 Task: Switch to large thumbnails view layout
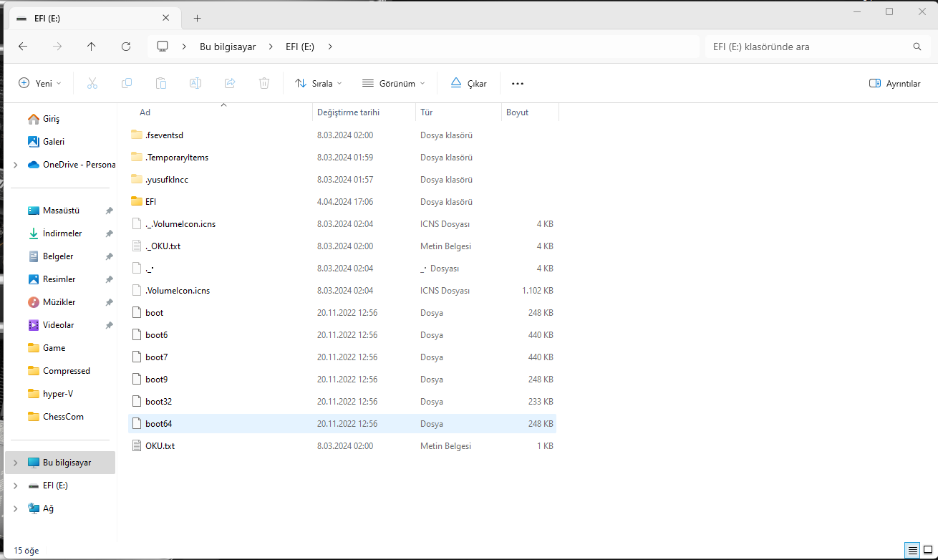pyautogui.click(x=927, y=550)
